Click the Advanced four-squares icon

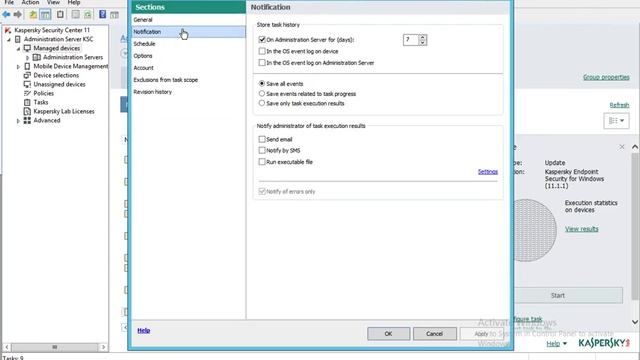point(27,120)
